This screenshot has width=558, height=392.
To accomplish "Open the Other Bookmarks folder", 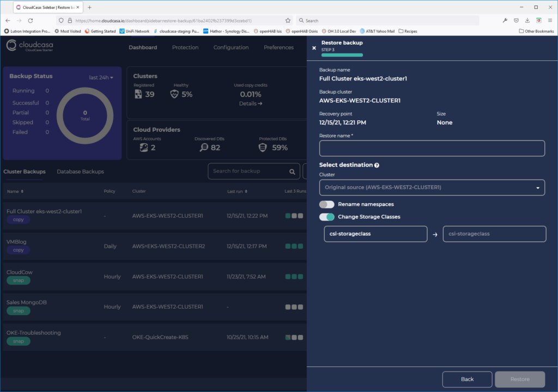I will (536, 31).
